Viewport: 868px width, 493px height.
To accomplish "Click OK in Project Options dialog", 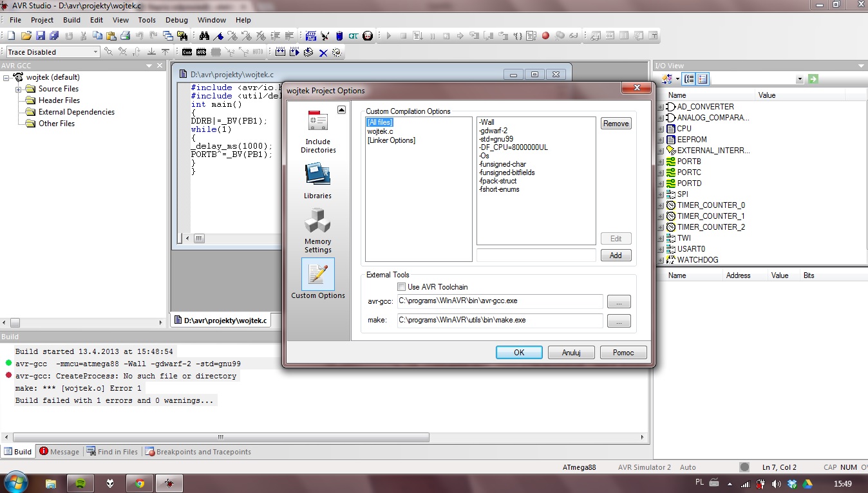I will (x=519, y=352).
